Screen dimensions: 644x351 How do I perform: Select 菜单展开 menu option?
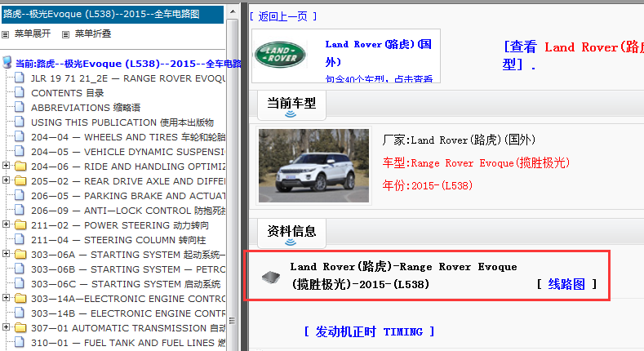(x=33, y=33)
